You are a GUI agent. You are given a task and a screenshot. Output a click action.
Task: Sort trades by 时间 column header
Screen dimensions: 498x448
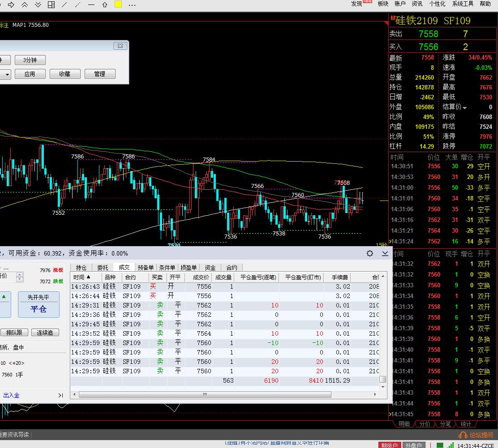[x=82, y=277]
